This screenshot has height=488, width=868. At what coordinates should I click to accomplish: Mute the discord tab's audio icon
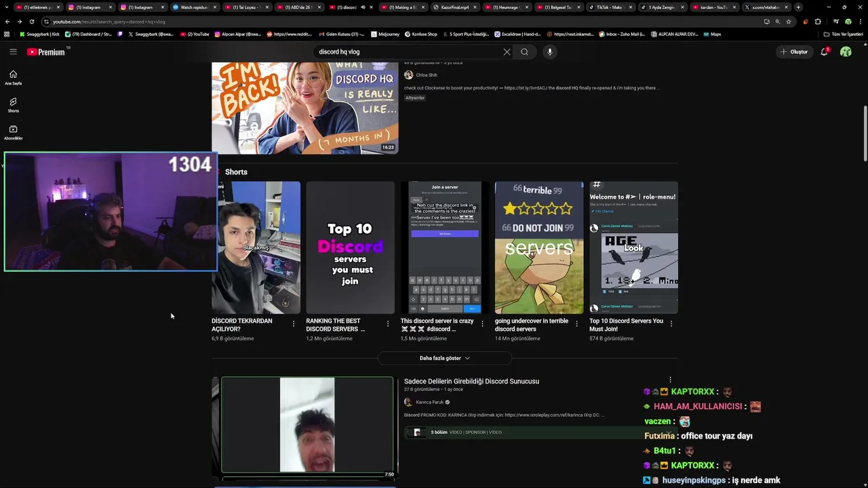tap(363, 7)
